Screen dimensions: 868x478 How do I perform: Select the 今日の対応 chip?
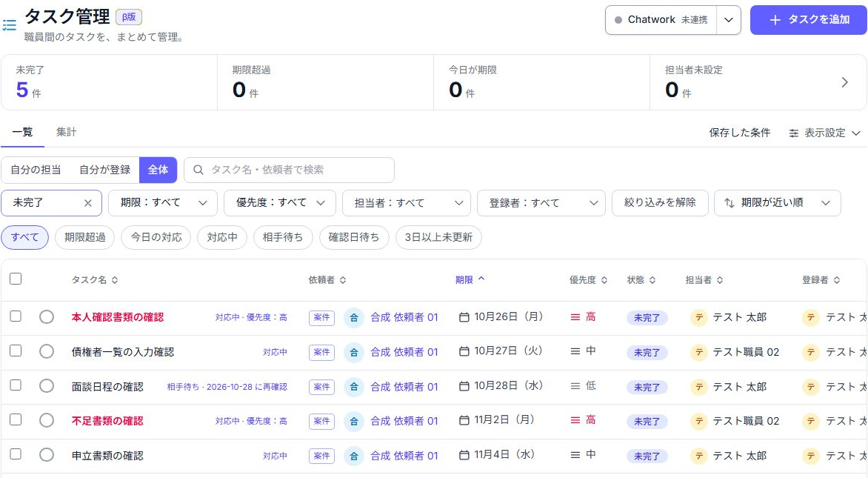tap(156, 238)
